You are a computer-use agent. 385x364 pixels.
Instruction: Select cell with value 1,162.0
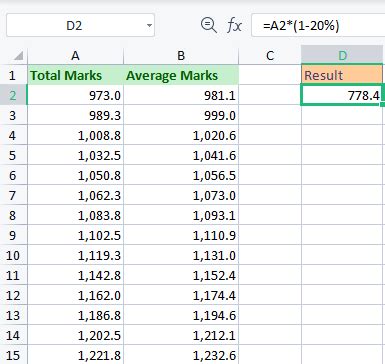[75, 295]
